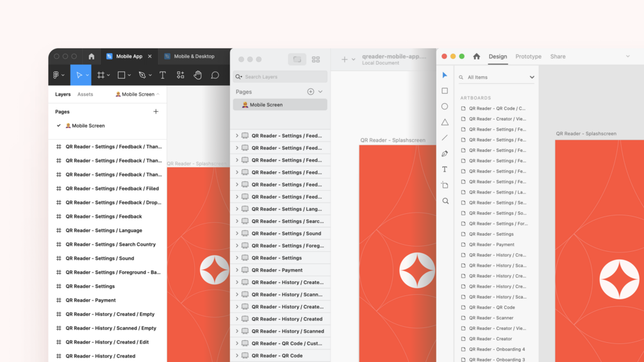Click the Sketch insert plus button

tap(344, 60)
